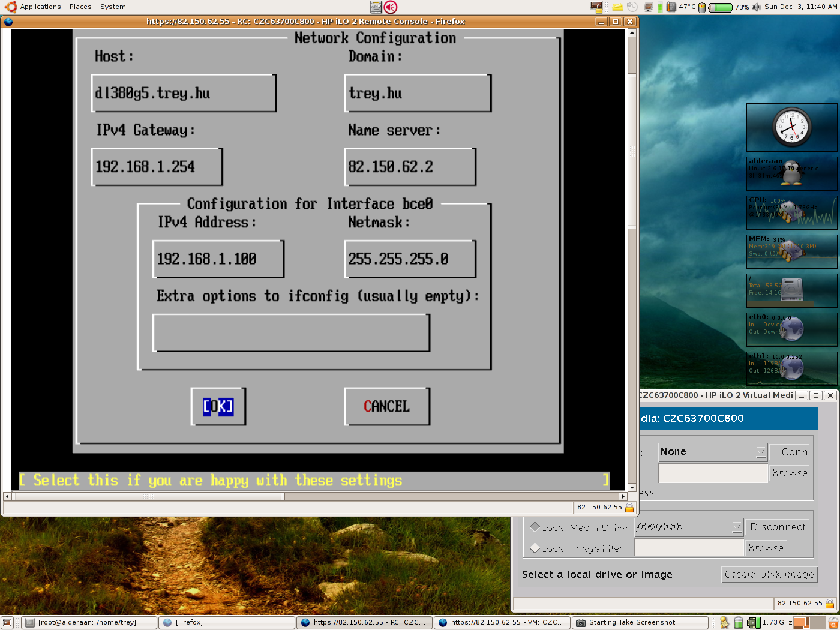Screen dimensions: 840x630
Task: Click the Host field dl380g5.trey.hu
Action: (184, 94)
